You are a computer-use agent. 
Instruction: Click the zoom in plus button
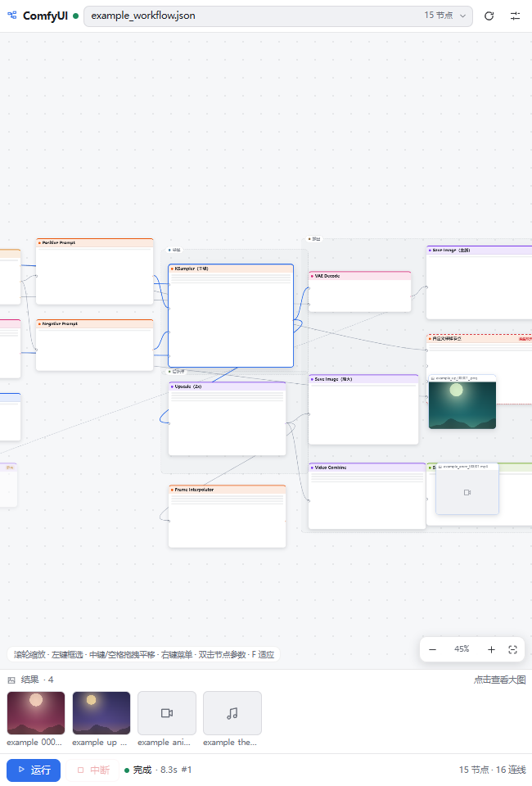pos(491,649)
